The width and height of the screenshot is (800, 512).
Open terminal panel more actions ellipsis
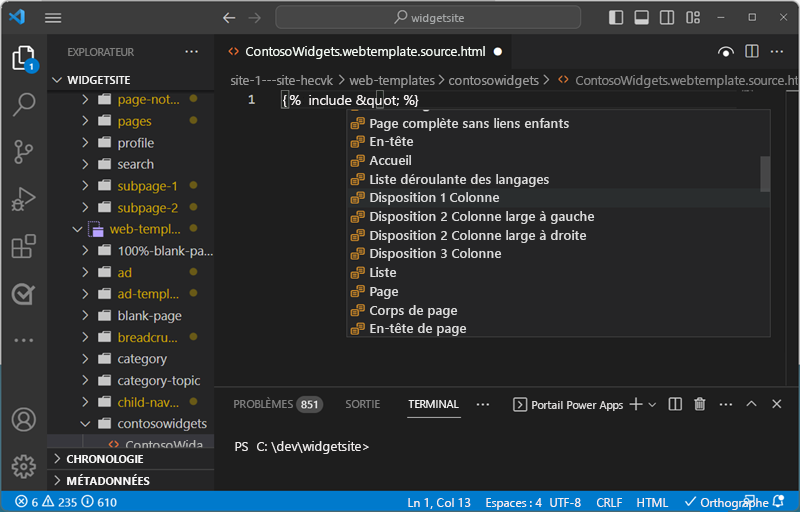pos(726,404)
